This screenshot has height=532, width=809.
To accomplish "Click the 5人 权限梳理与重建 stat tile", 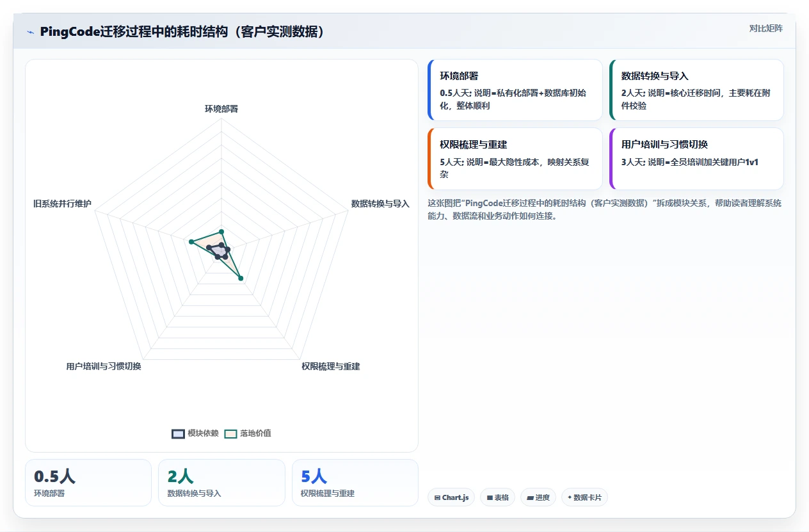I will (355, 483).
